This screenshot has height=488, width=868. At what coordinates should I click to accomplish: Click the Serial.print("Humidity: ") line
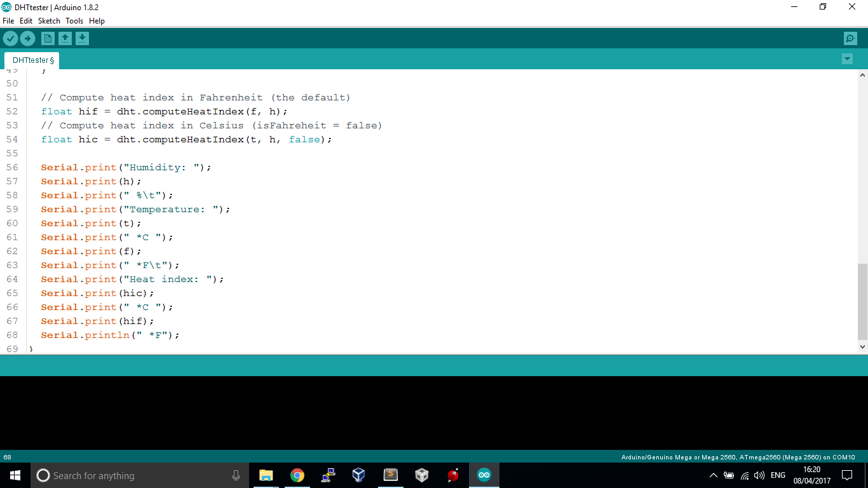click(x=126, y=167)
